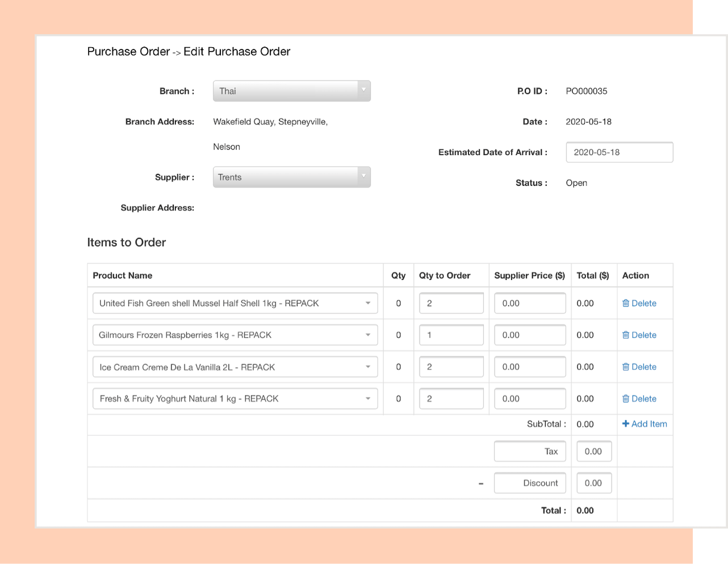Click Supplier Price field for Gilmours Raspberries

(x=530, y=335)
